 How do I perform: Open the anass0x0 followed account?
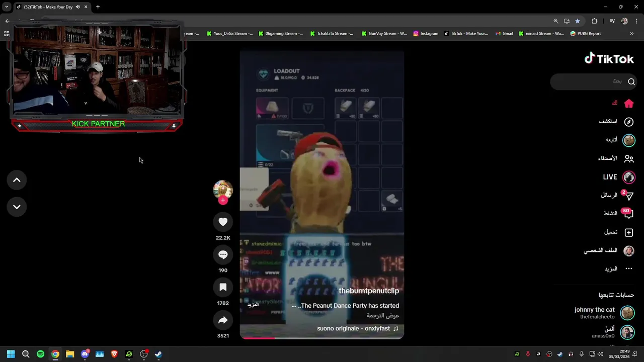click(612, 332)
